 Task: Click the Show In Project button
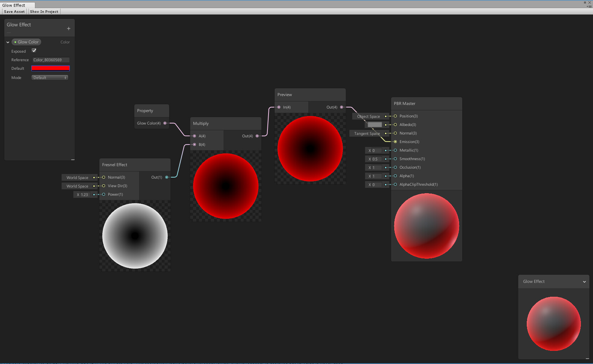(x=44, y=11)
